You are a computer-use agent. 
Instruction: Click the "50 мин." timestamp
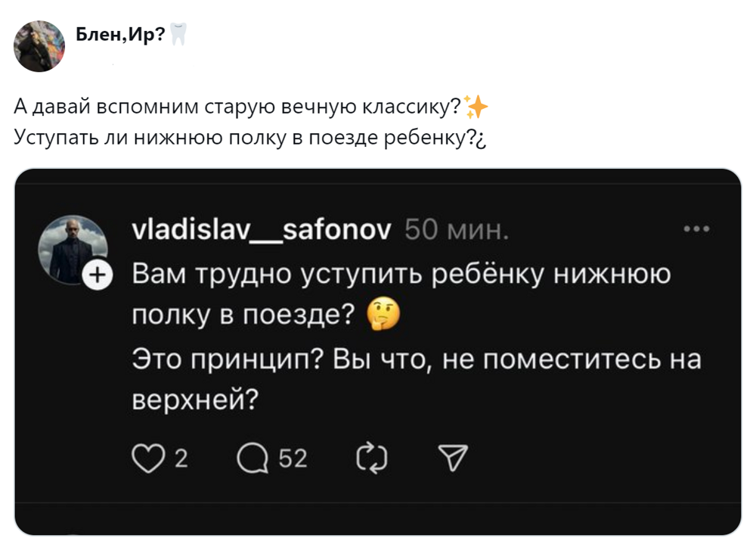(457, 229)
